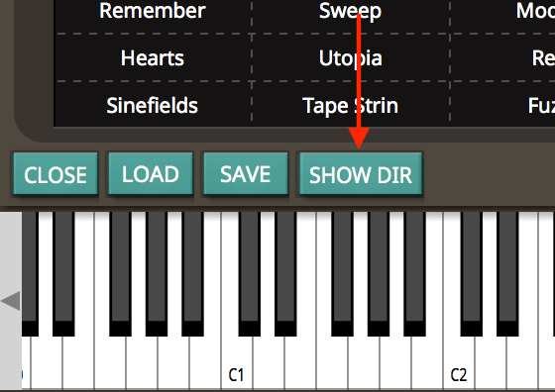This screenshot has height=392, width=555.
Task: Select the Hearts preset
Action: click(153, 58)
